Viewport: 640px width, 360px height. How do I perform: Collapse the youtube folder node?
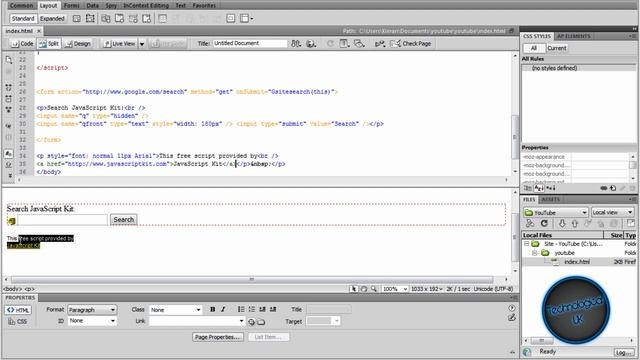click(x=534, y=253)
